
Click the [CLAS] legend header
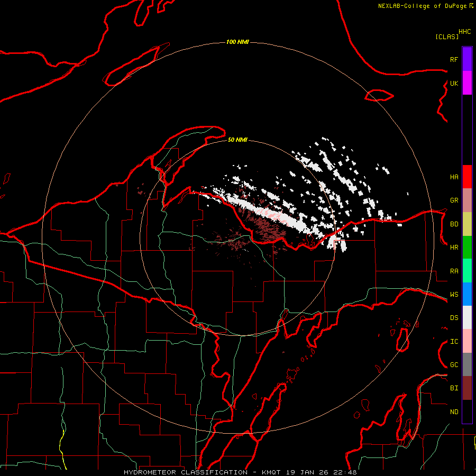coord(447,36)
